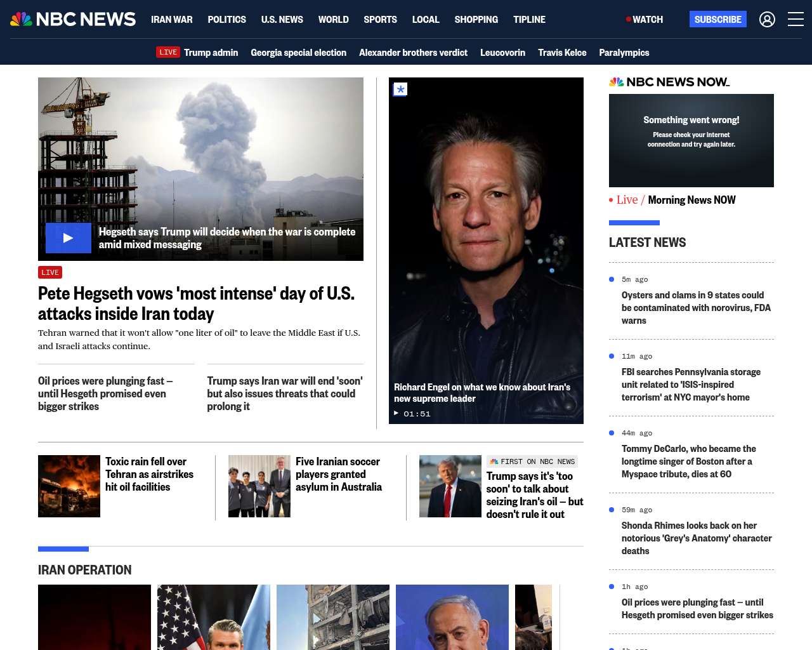This screenshot has width=812, height=650.
Task: Read the oysters and clams norovirus story
Action: coord(696,308)
